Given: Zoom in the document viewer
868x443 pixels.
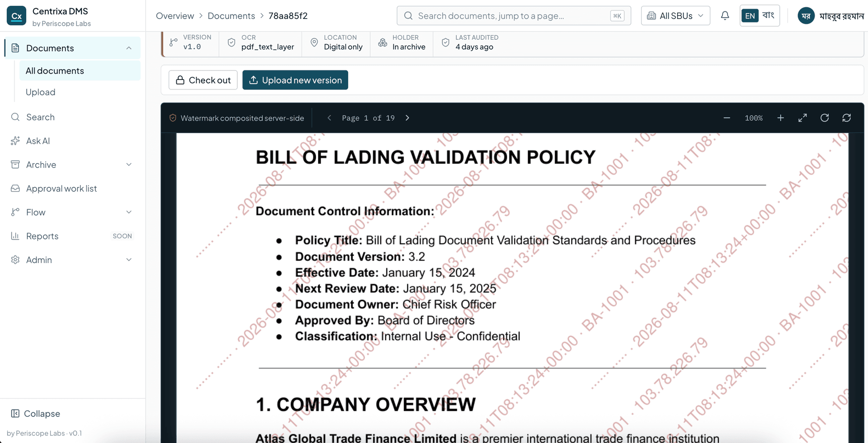Looking at the screenshot, I should 780,118.
